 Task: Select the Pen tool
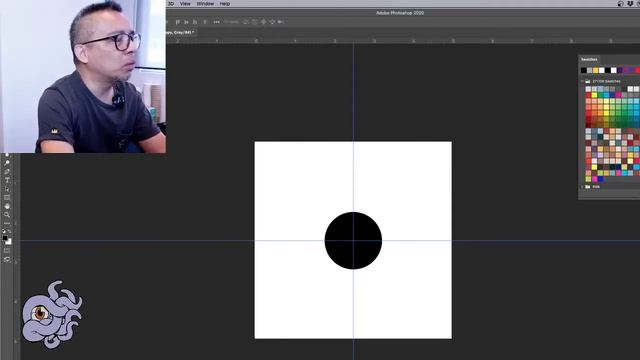pos(7,171)
